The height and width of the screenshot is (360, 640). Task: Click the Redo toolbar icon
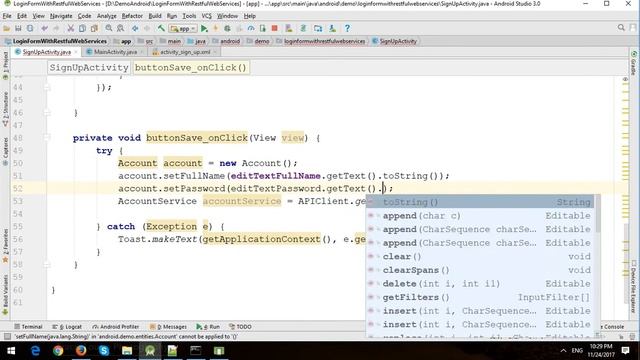click(x=56, y=29)
